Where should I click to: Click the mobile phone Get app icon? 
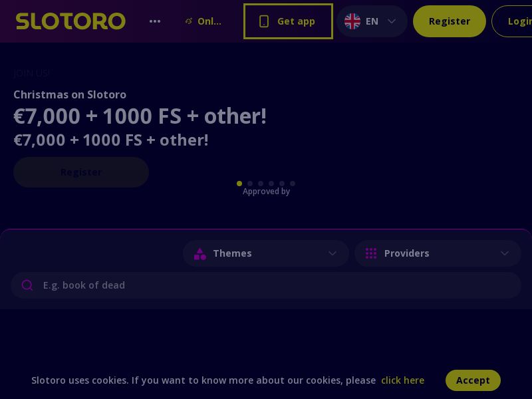coord(265,21)
